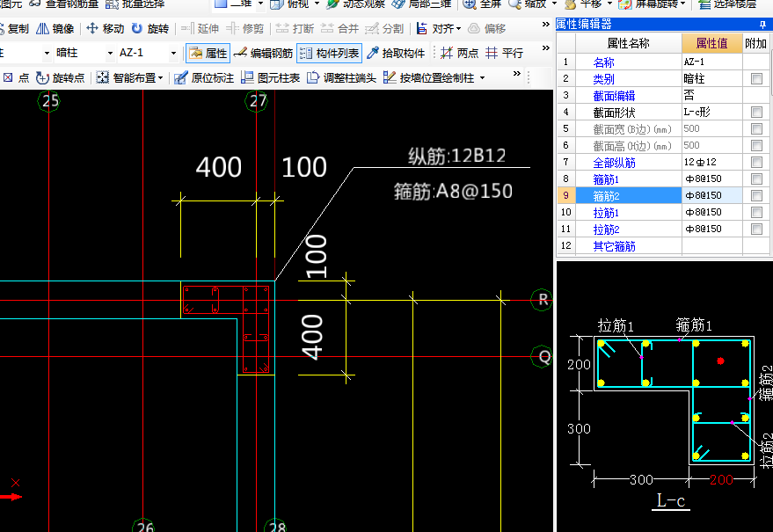Choose the 移动 move tool
This screenshot has width=773, height=532.
click(x=105, y=29)
